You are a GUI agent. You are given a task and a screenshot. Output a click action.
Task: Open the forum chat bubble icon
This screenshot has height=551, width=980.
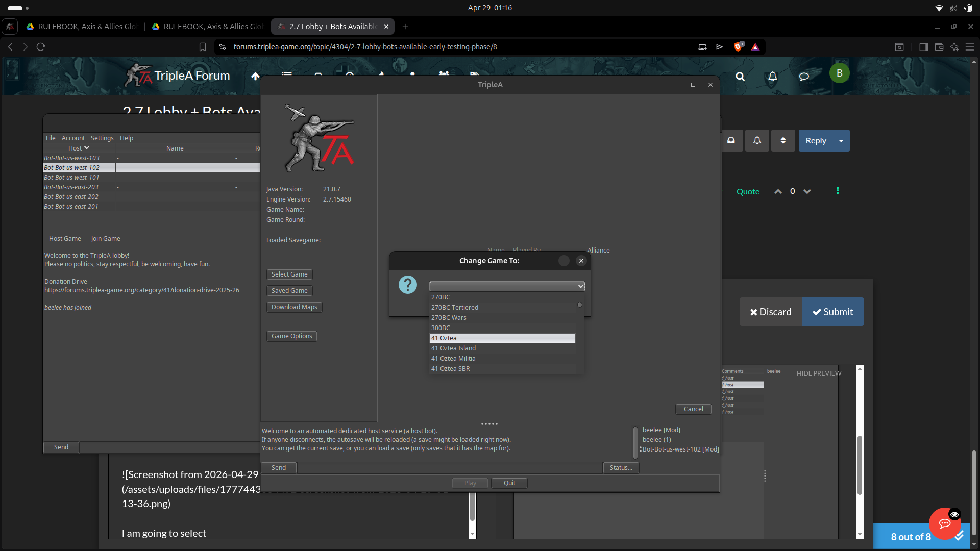804,77
